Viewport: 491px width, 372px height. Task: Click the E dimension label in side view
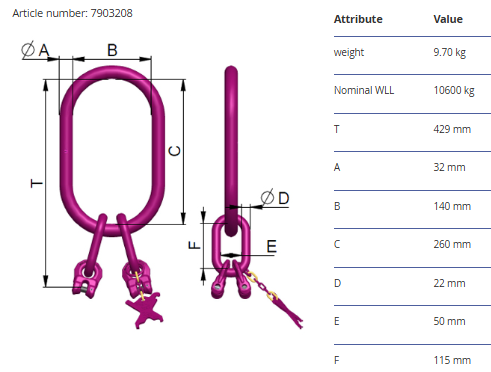point(271,247)
